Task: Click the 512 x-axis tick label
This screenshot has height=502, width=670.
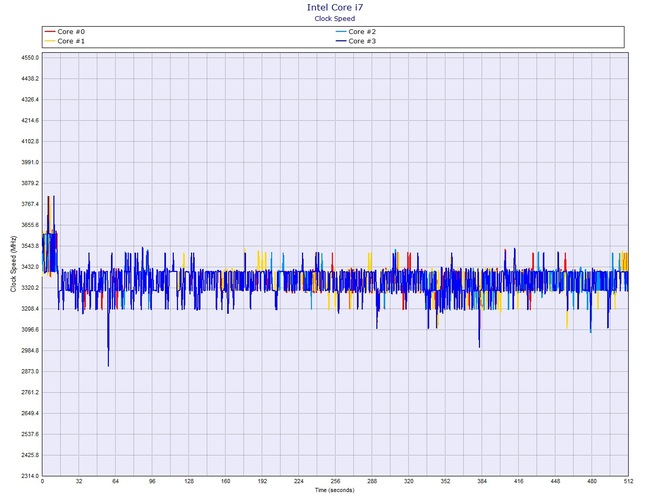Action: pos(629,481)
